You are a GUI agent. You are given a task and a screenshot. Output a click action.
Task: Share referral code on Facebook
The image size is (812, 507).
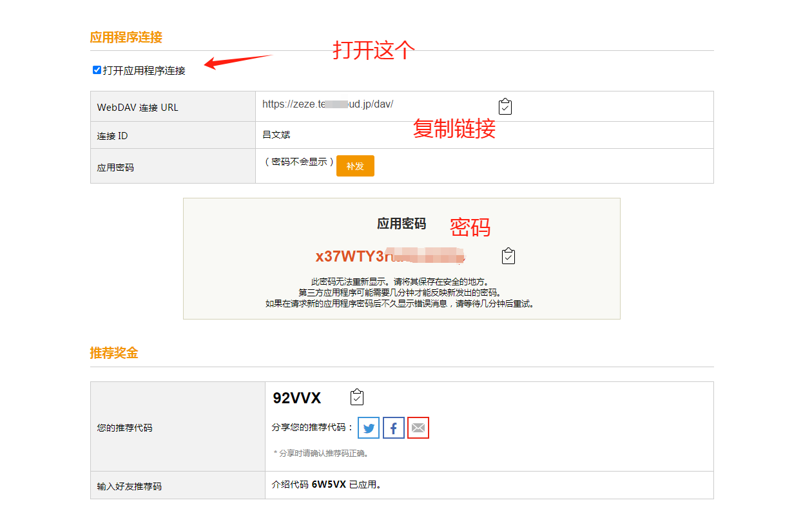(x=394, y=428)
